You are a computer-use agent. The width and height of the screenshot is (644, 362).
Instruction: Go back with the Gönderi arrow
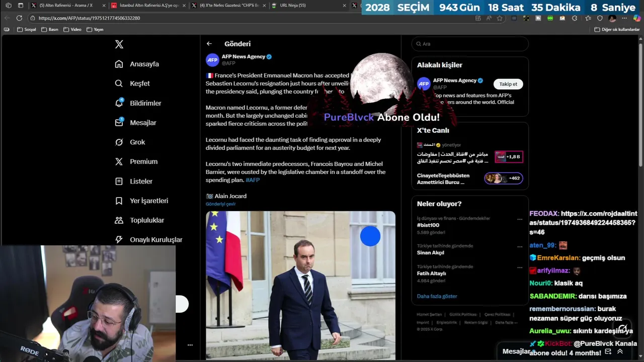209,44
